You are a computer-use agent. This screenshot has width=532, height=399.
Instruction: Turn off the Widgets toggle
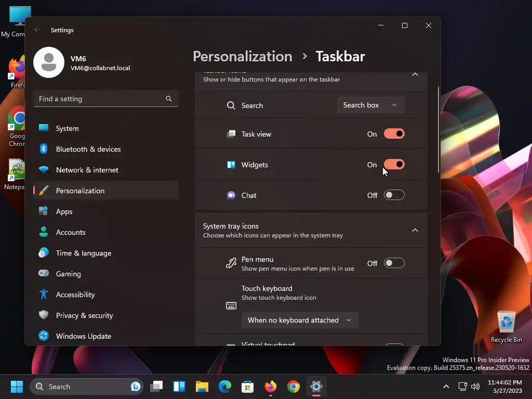coord(394,165)
